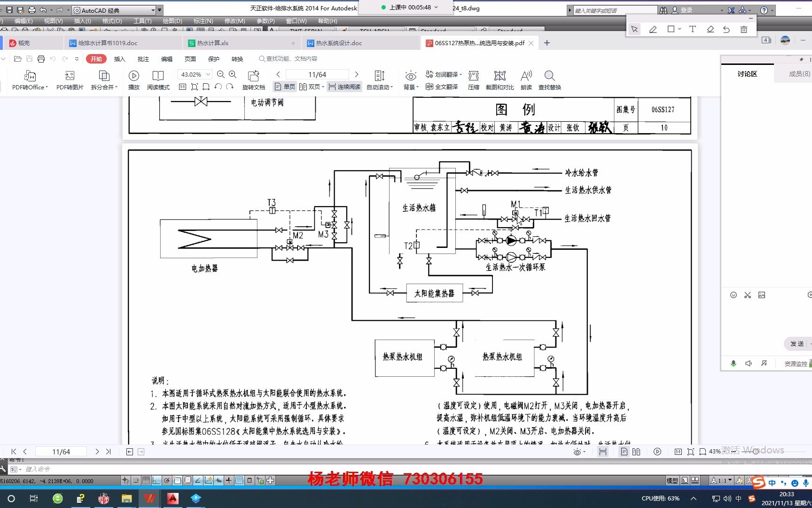The height and width of the screenshot is (508, 812).
Task: Click the emoji icon in discussion panel
Action: click(733, 295)
